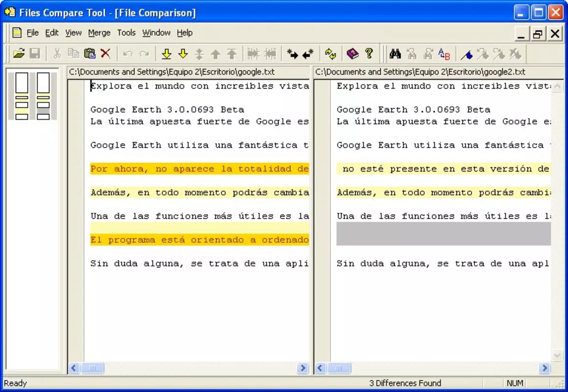
Task: Click the first greyed merge blocks icon
Action: pyautogui.click(x=253, y=54)
